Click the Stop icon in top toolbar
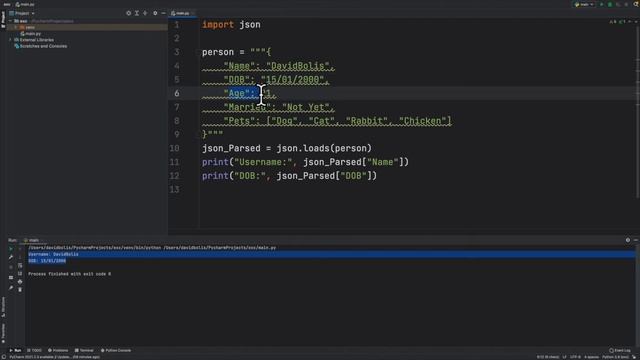Screen dimensions: 640x360 [x=626, y=4]
